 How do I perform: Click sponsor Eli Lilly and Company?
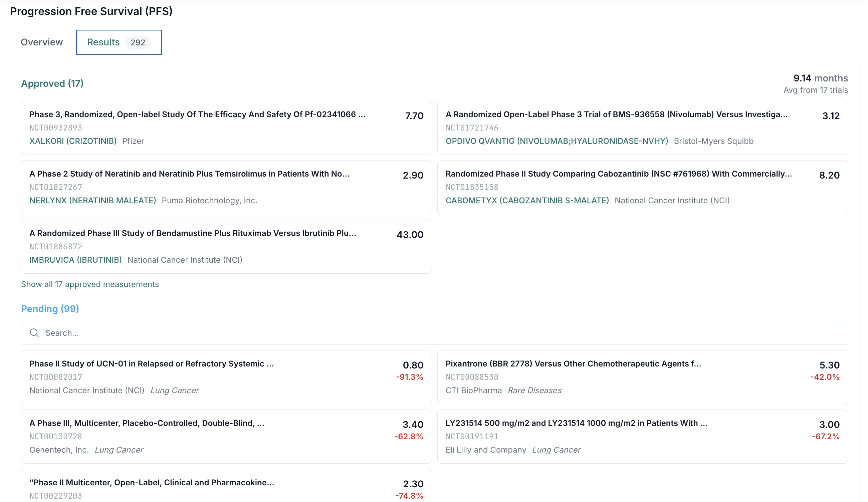tap(486, 450)
